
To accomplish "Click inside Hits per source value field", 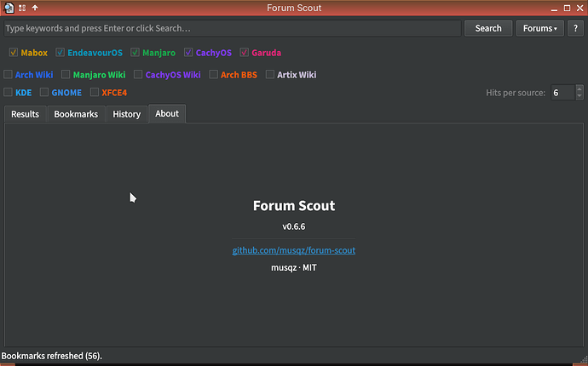I will (x=563, y=93).
